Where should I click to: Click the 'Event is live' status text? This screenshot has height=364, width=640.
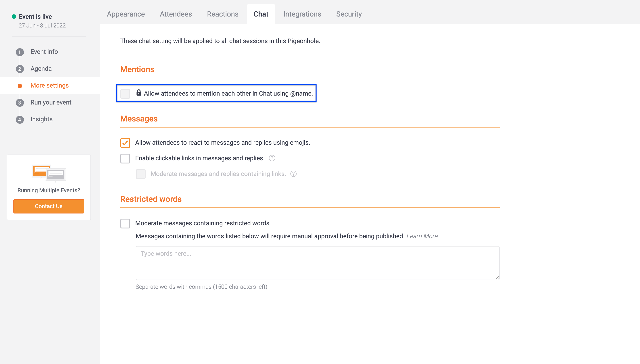coord(36,17)
